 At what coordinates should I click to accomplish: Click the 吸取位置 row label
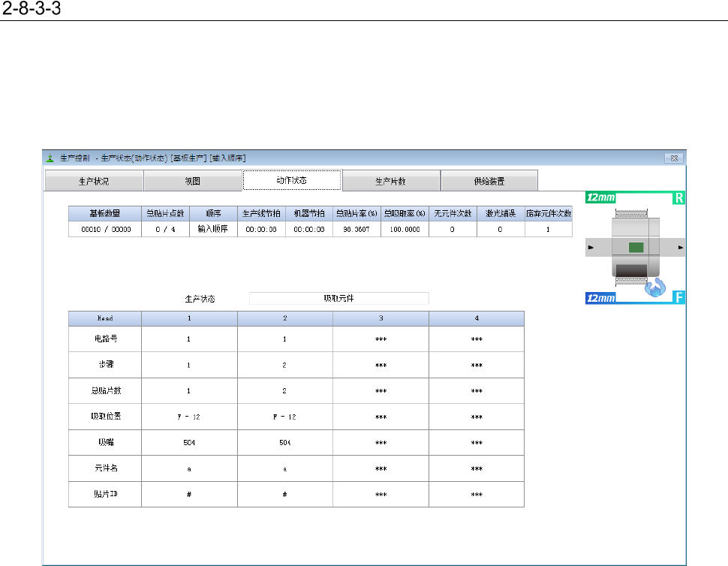coord(106,417)
